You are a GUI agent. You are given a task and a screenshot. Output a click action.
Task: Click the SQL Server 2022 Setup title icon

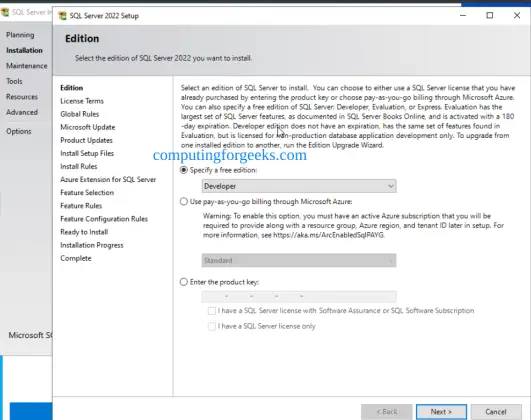(62, 16)
